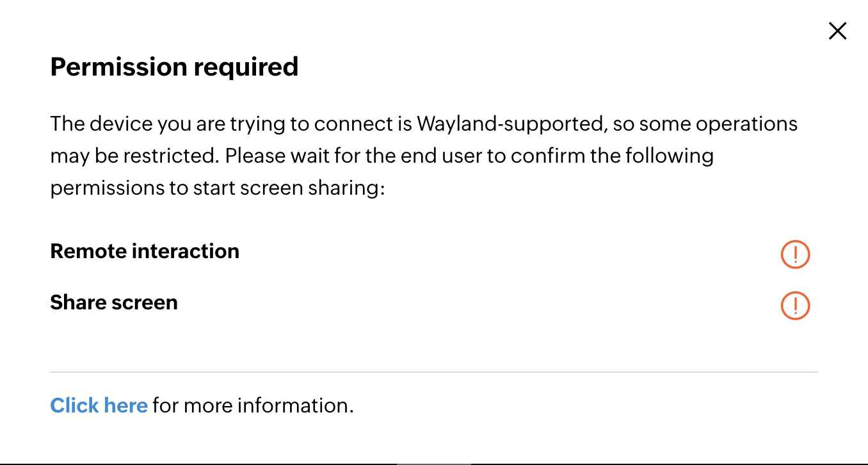Click the word Wayland-supported in the description
This screenshot has height=465, width=868.
point(511,124)
